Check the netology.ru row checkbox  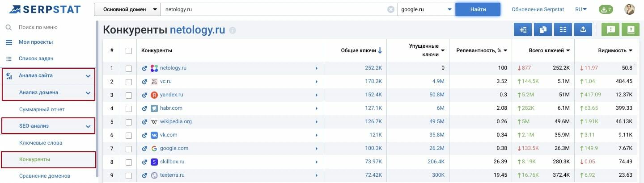point(129,68)
